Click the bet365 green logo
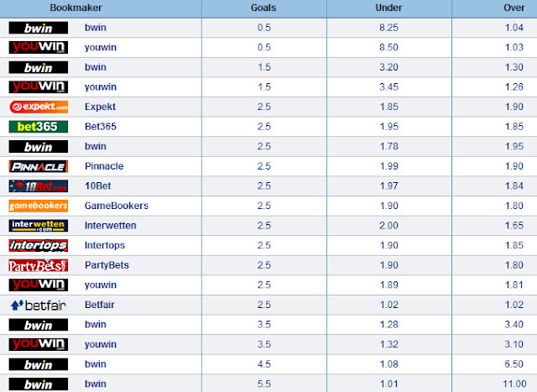 [39, 127]
